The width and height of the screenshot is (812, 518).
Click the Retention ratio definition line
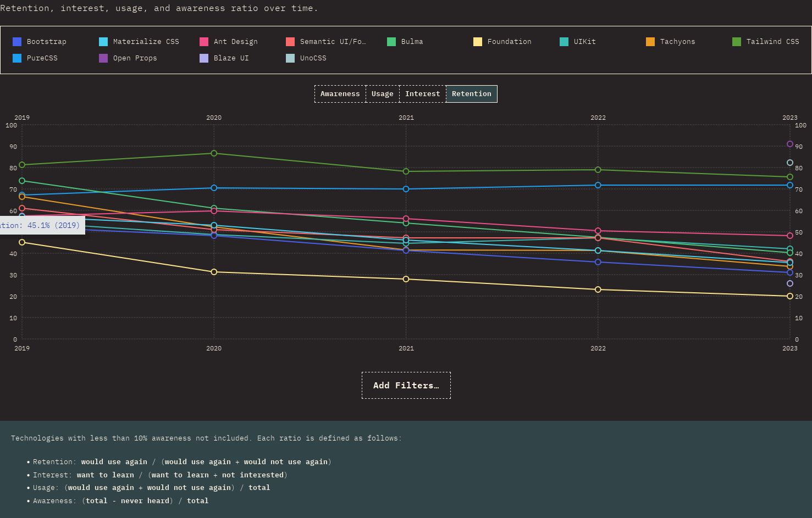[x=182, y=462]
